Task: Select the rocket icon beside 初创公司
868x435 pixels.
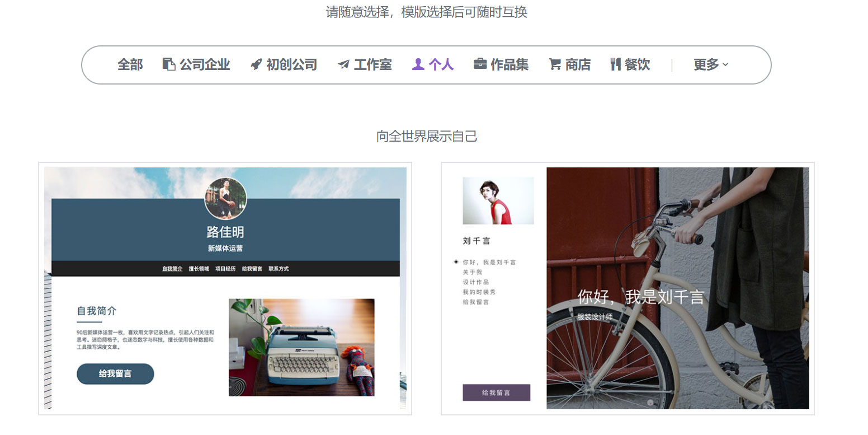Action: pos(256,64)
